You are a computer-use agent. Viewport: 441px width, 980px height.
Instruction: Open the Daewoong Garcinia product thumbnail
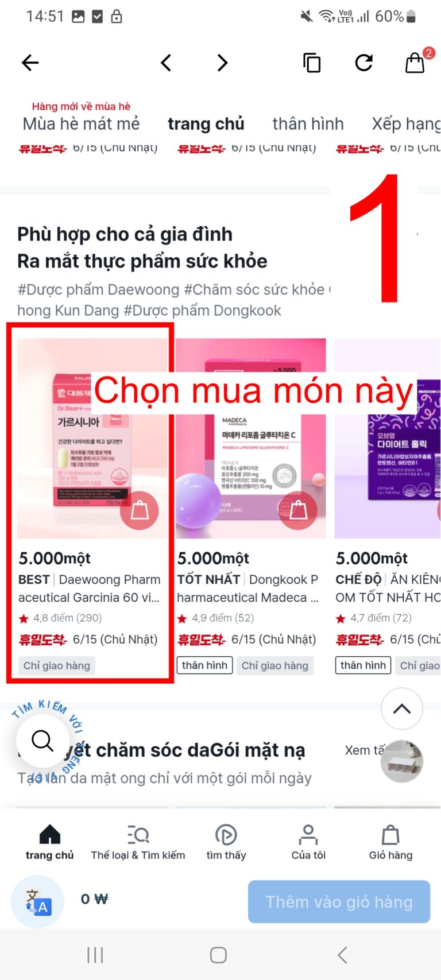[x=92, y=438]
